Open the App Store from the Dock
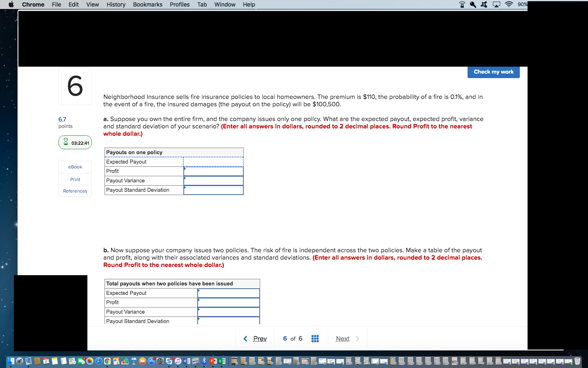 [x=151, y=361]
